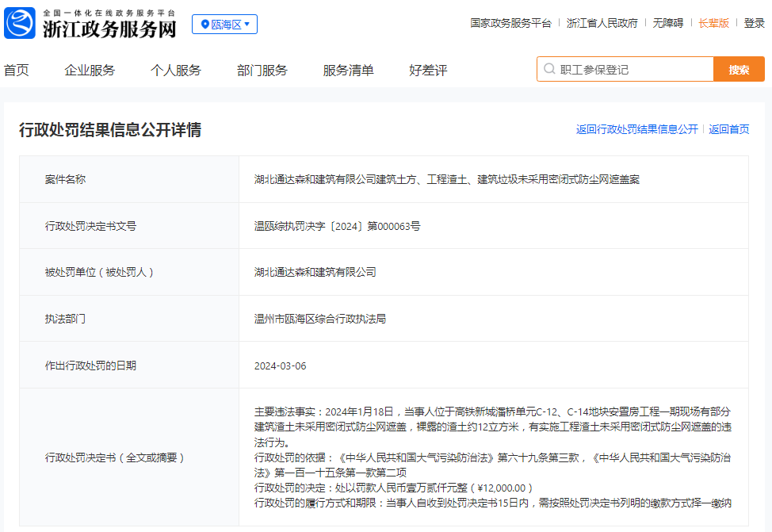Click the 返回首页 link
The height and width of the screenshot is (532, 772).
728,129
